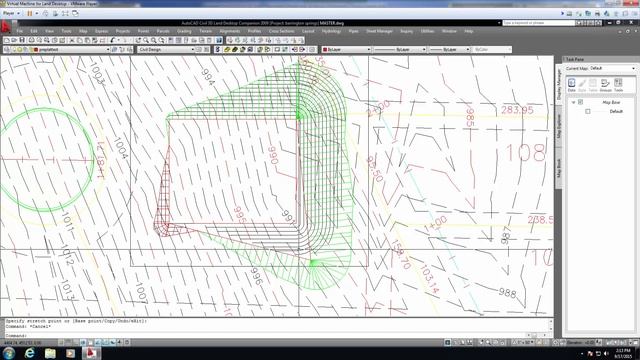Toggle the Default layer checkbox in Task Pane
This screenshot has height=360, width=640.
588,111
